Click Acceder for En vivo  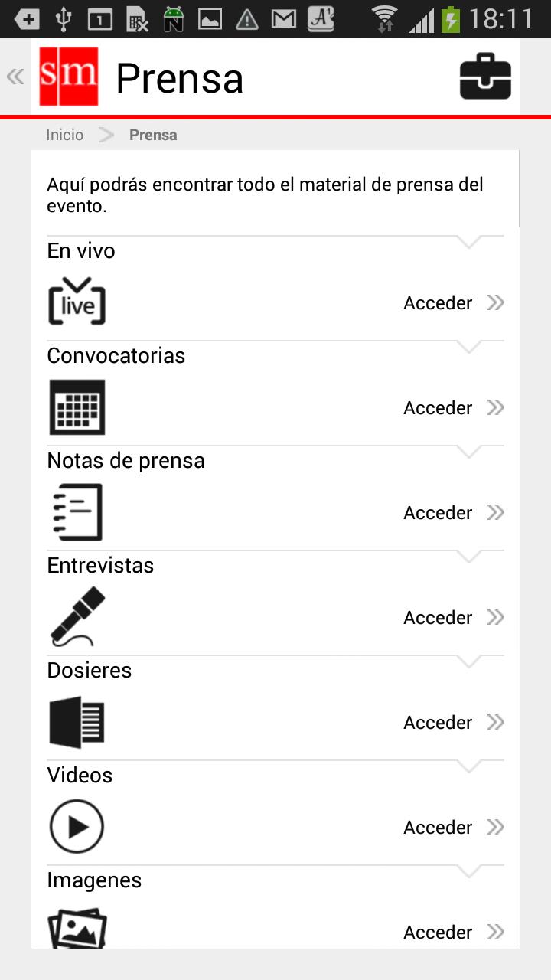(x=453, y=303)
